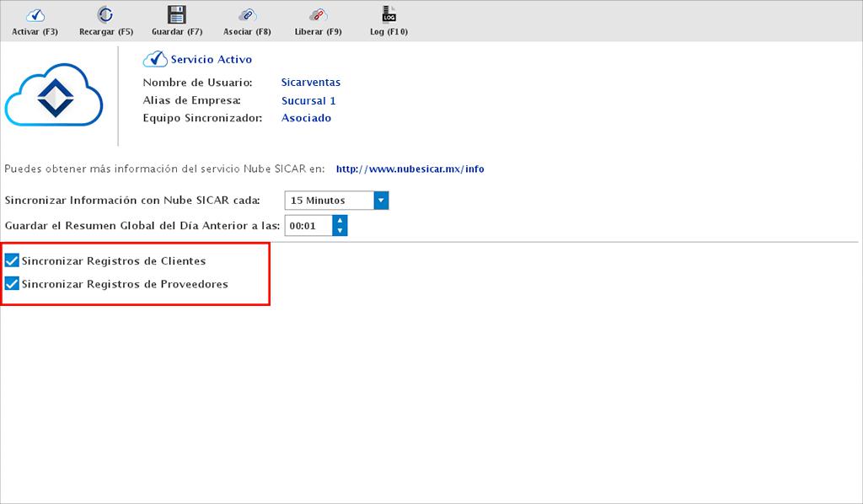Expand the sync interval dropdown arrow
The width and height of the screenshot is (863, 504).
380,201
